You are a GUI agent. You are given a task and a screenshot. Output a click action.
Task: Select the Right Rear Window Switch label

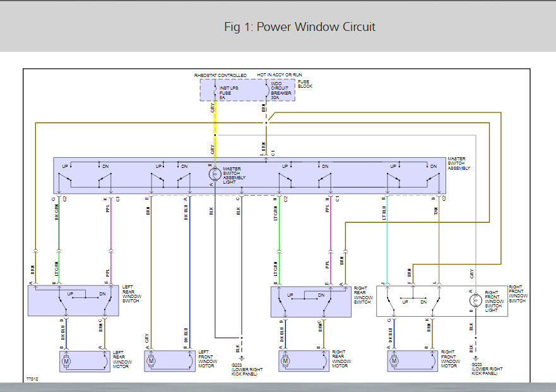[363, 295]
